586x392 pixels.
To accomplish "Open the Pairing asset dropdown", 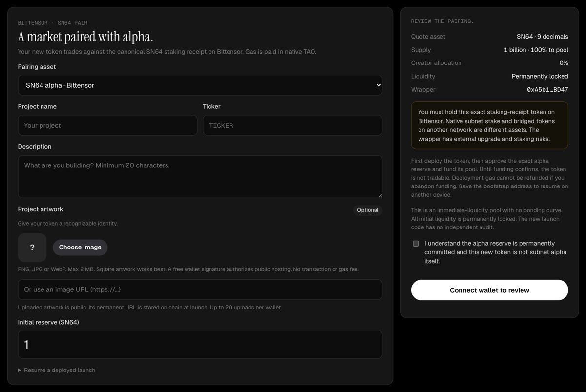I will 200,85.
